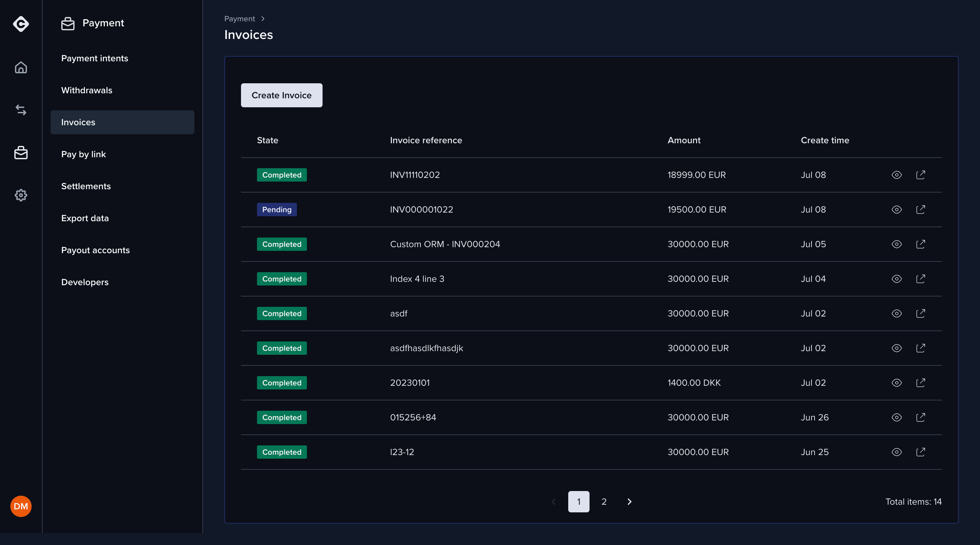Go to next page with right chevron
Image resolution: width=980 pixels, height=545 pixels.
(x=629, y=502)
